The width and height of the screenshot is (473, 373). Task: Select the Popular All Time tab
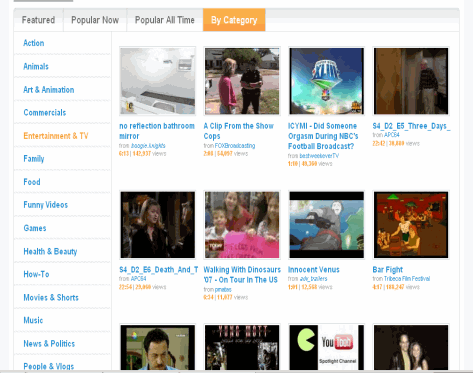click(165, 20)
